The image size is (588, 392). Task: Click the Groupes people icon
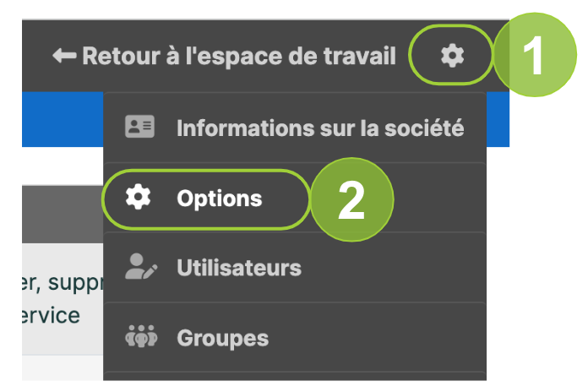141,336
